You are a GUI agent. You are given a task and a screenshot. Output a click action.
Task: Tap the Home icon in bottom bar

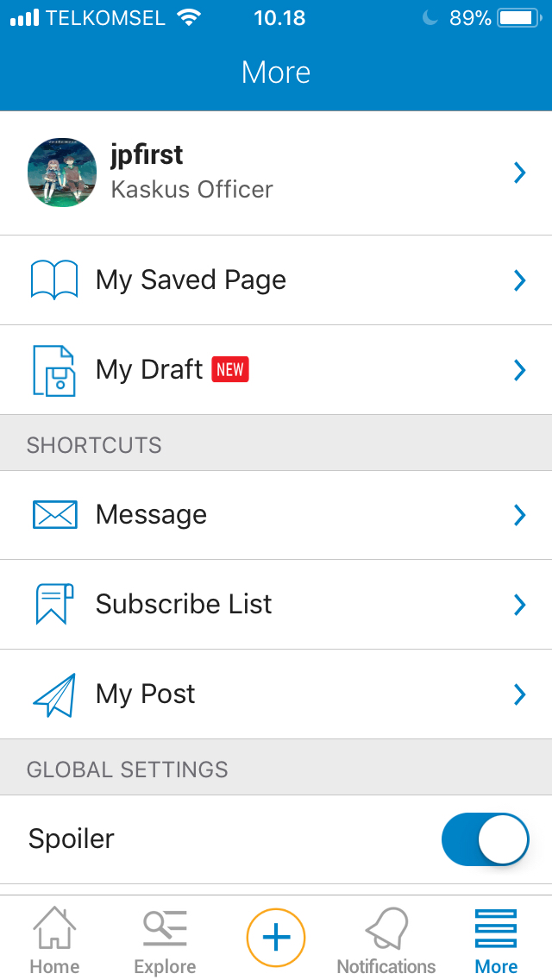54,938
